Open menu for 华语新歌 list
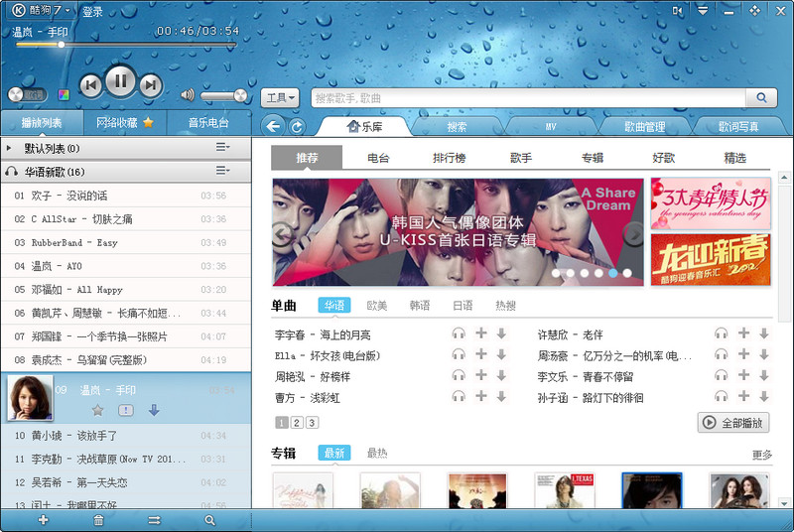 point(222,171)
